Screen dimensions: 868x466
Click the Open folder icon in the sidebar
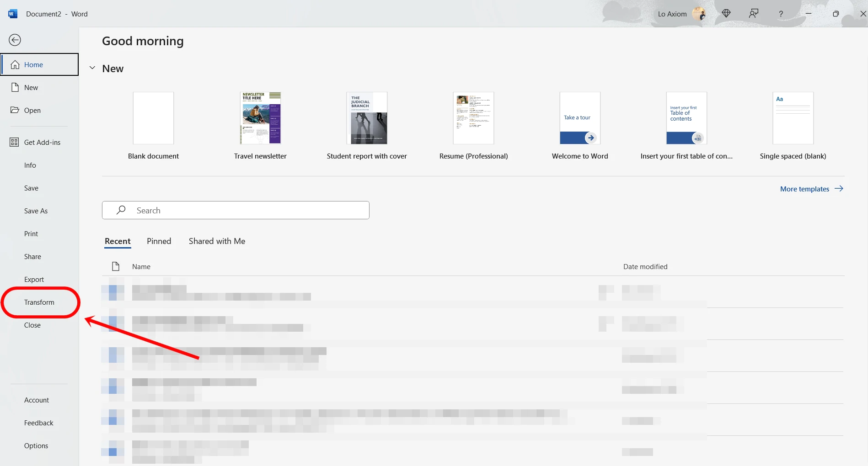(x=15, y=110)
